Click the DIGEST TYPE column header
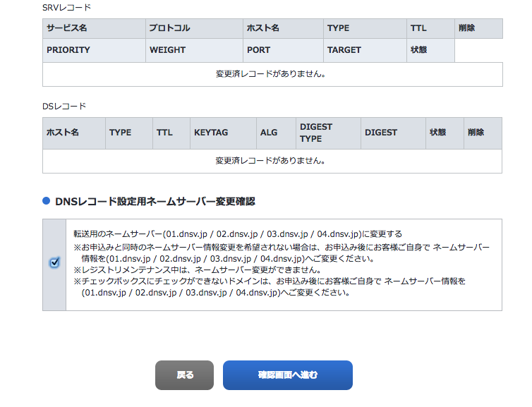Viewport: 532px width, 407px height. coord(316,133)
